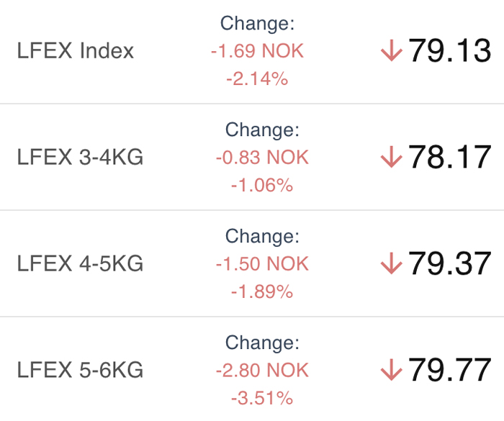Select the LFEX 4-5KG label

coord(80,263)
